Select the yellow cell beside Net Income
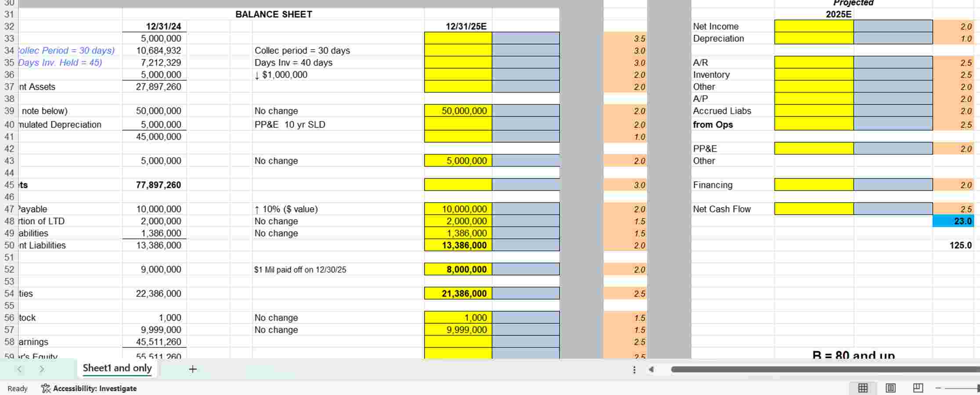Image resolution: width=980 pixels, height=395 pixels. tap(814, 26)
